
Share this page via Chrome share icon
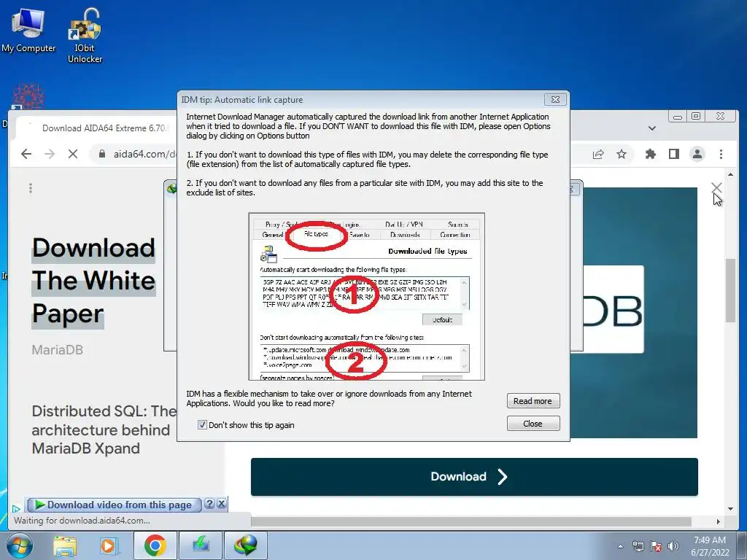pyautogui.click(x=598, y=154)
